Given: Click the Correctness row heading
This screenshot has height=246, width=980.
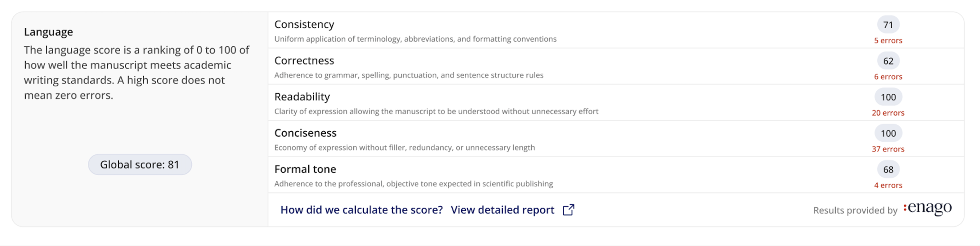Looking at the screenshot, I should pos(304,60).
